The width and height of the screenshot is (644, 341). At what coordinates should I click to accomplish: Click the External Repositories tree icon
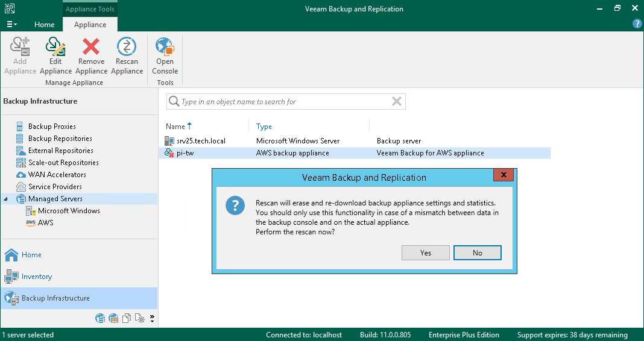tap(21, 151)
